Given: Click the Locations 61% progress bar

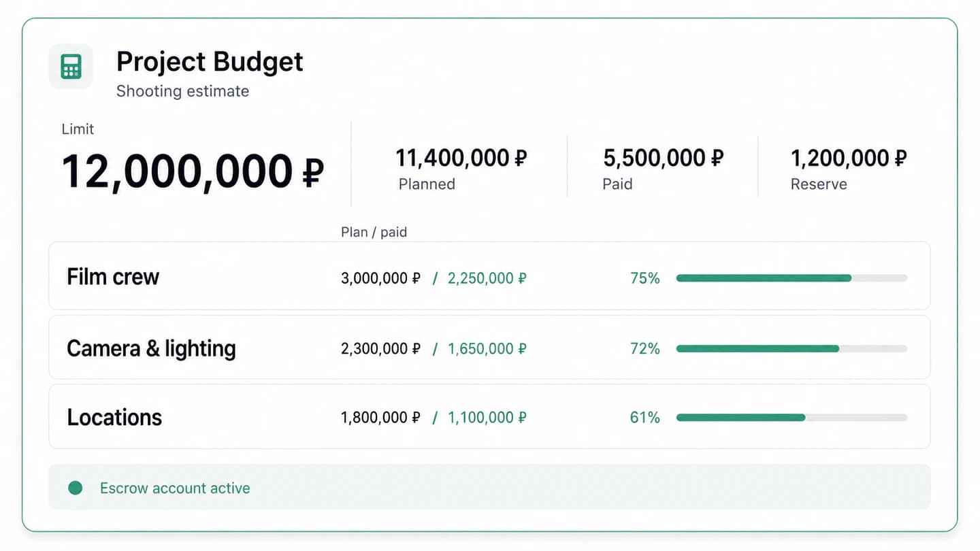Looking at the screenshot, I should (x=791, y=418).
